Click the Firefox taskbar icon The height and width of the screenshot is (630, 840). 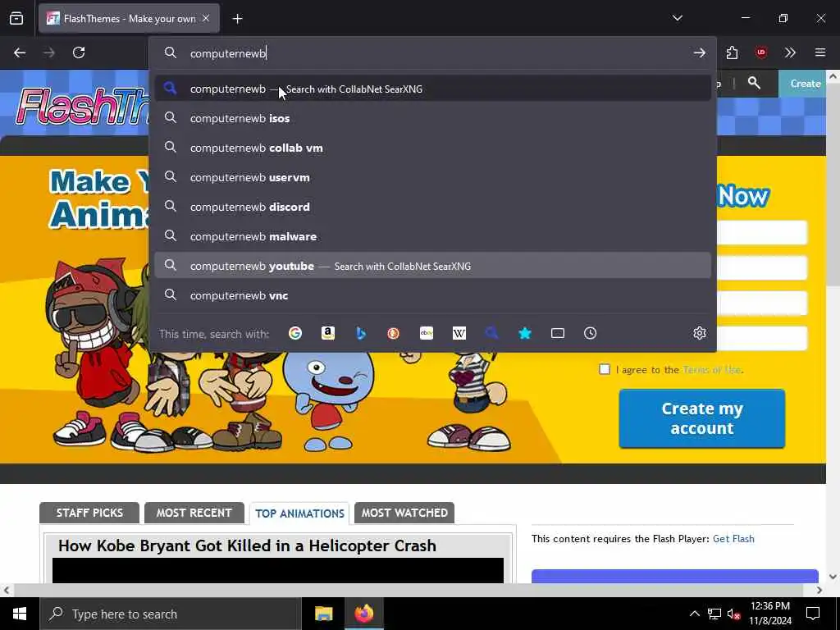pyautogui.click(x=363, y=614)
